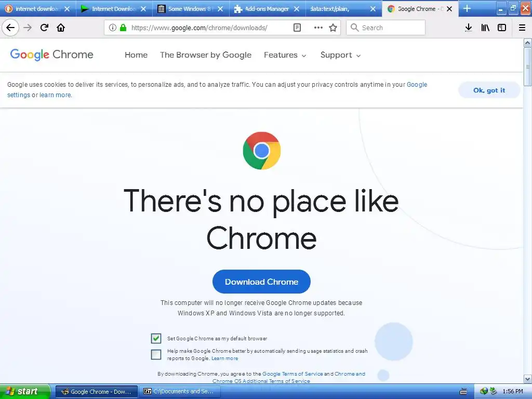Click the page scrollbar down arrow

pos(528,379)
